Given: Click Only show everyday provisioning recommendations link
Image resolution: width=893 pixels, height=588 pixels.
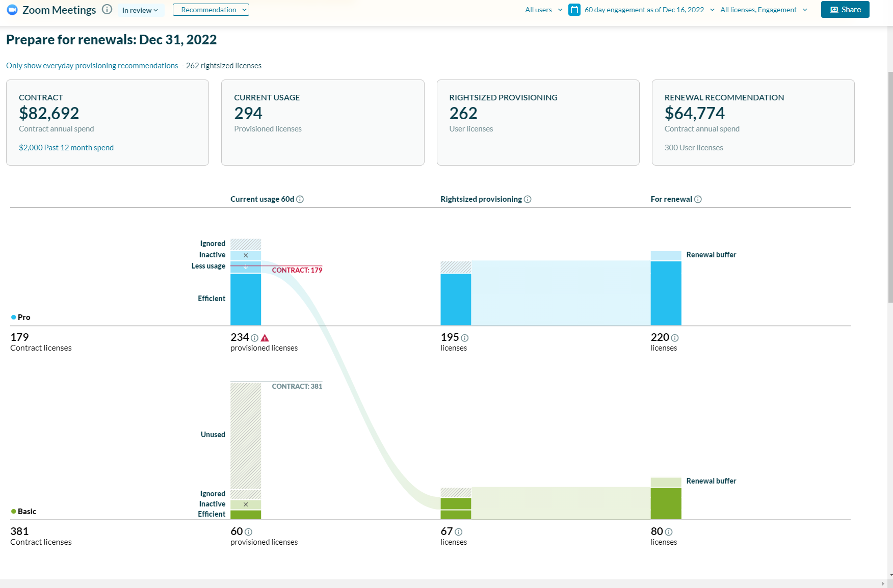Looking at the screenshot, I should [92, 66].
